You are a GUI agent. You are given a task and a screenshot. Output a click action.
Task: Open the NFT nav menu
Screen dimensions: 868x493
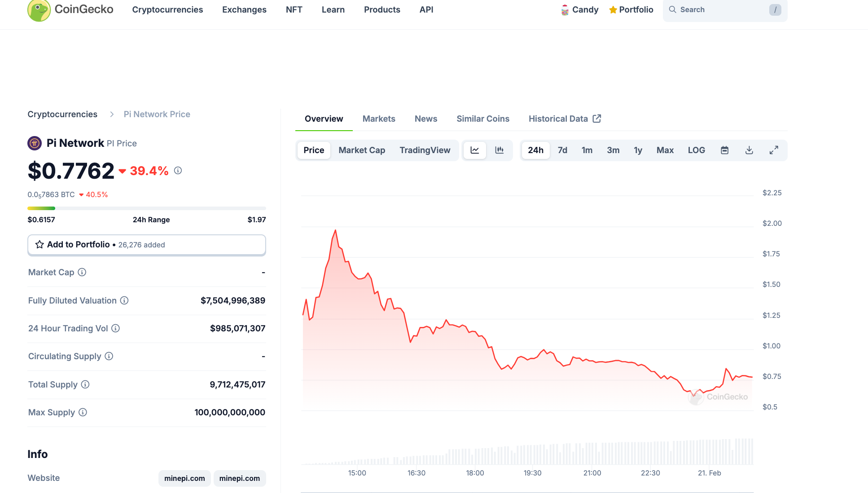tap(294, 10)
